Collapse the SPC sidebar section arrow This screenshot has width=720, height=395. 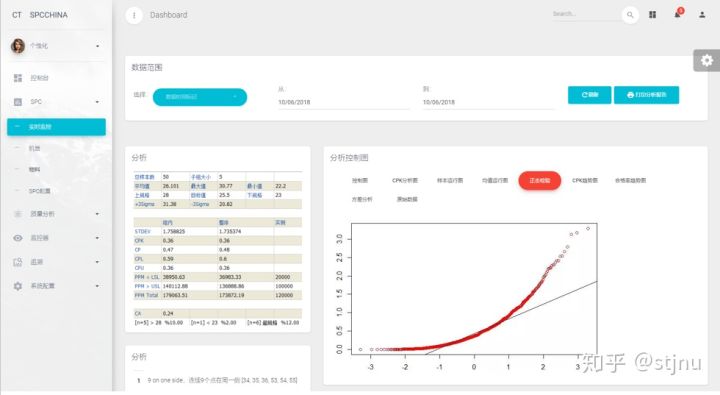[x=97, y=102]
